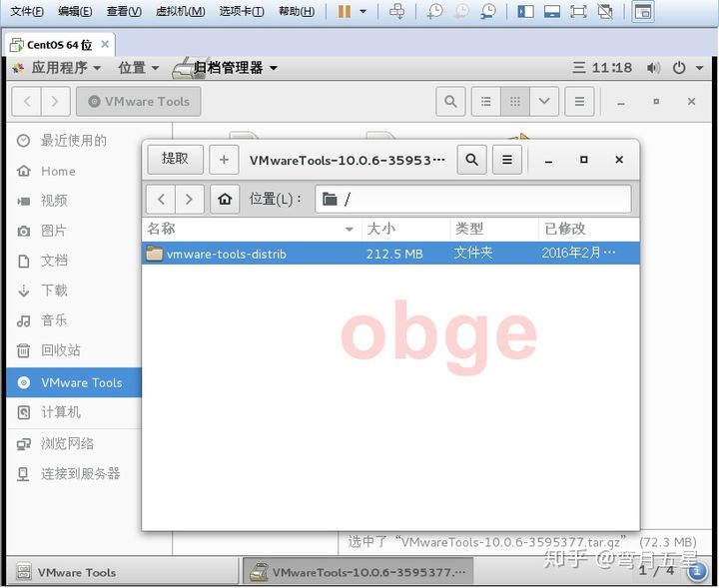Select the CentOS 64 位 tab

tap(59, 45)
